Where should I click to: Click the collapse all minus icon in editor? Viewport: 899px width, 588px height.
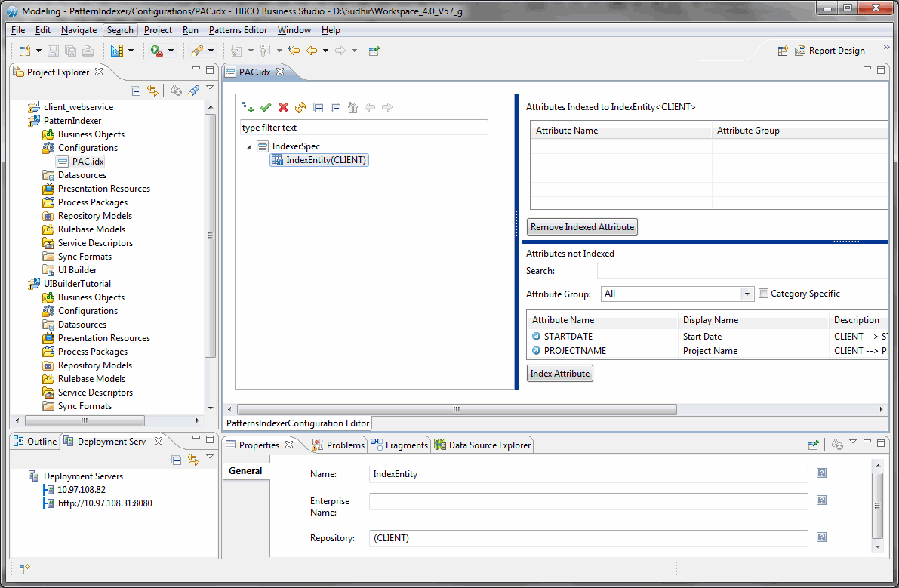[336, 108]
